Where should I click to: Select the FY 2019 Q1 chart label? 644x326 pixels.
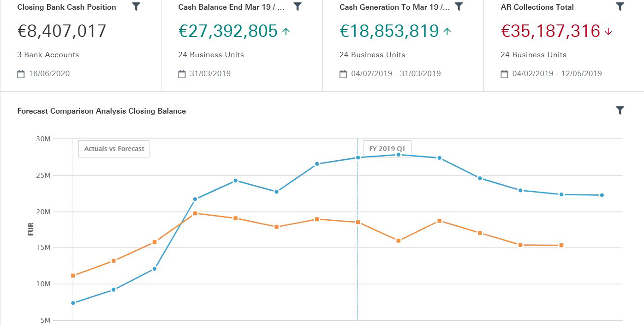(x=387, y=149)
